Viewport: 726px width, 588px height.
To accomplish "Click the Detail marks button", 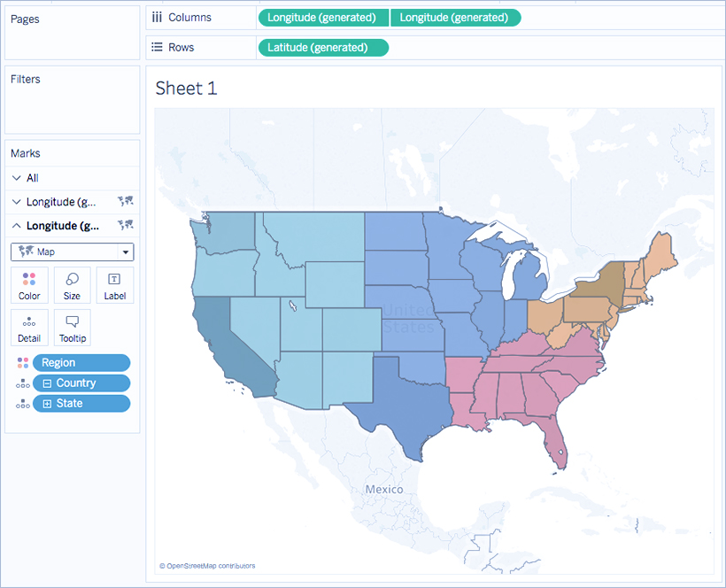I will tap(29, 328).
